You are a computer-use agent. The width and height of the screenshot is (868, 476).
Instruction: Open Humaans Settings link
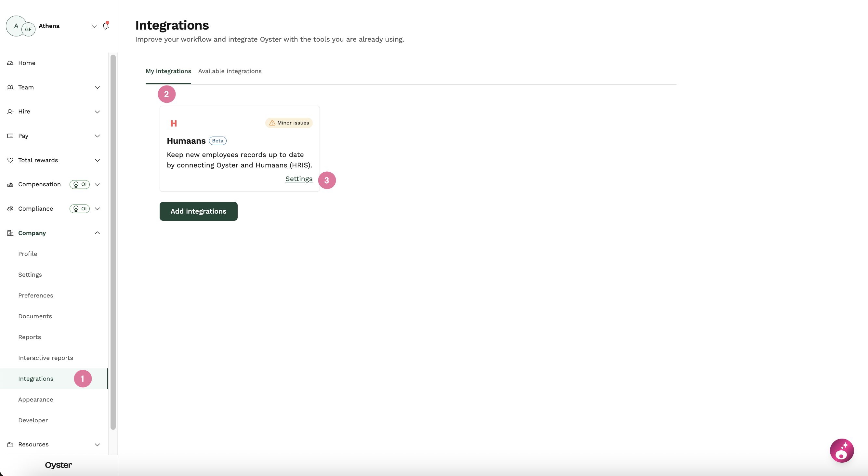(299, 179)
